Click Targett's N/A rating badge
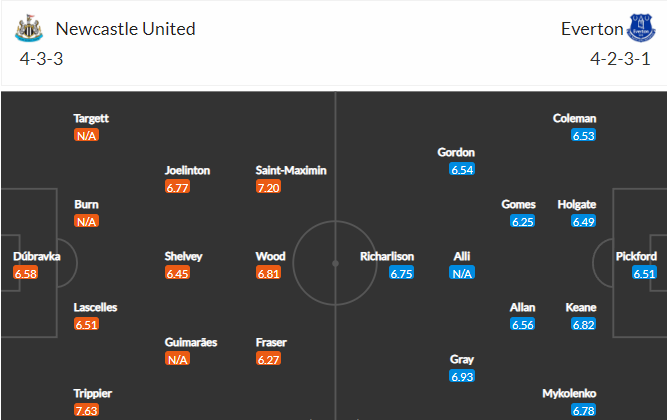Image resolution: width=667 pixels, height=420 pixels. [86, 135]
